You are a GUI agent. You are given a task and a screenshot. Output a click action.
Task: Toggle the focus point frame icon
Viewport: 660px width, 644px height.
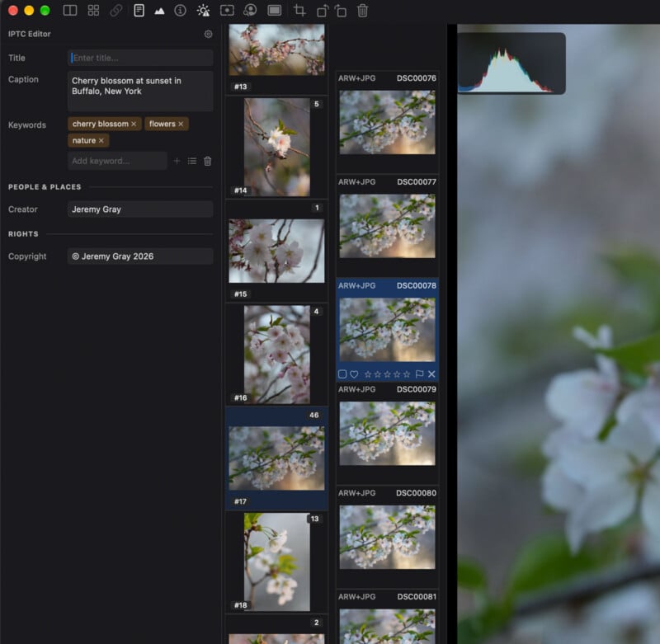[x=228, y=11]
